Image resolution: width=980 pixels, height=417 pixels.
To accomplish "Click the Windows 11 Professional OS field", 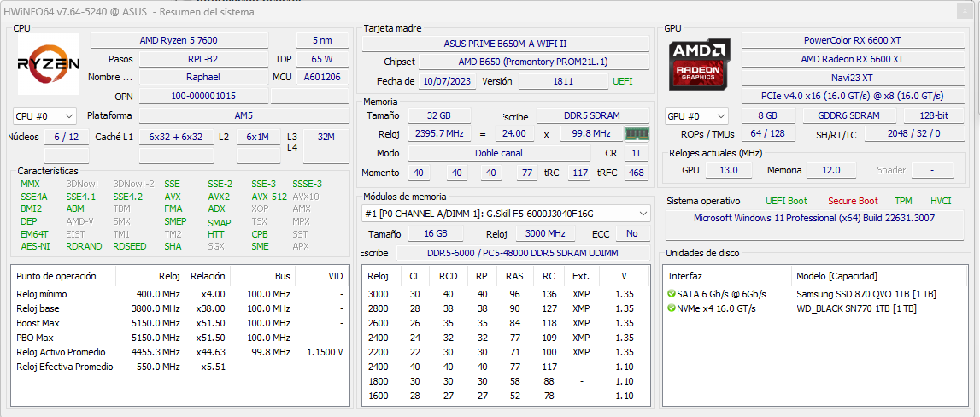I will point(814,218).
